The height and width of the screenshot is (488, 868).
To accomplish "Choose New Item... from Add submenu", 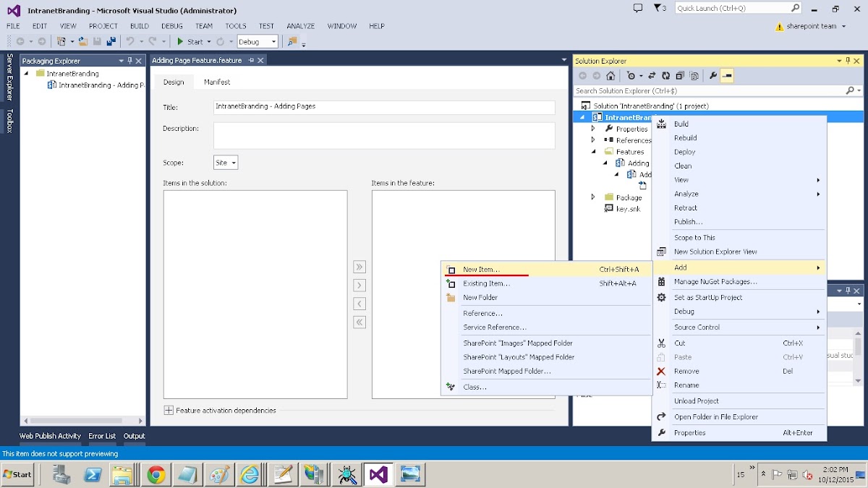I will (x=547, y=270).
